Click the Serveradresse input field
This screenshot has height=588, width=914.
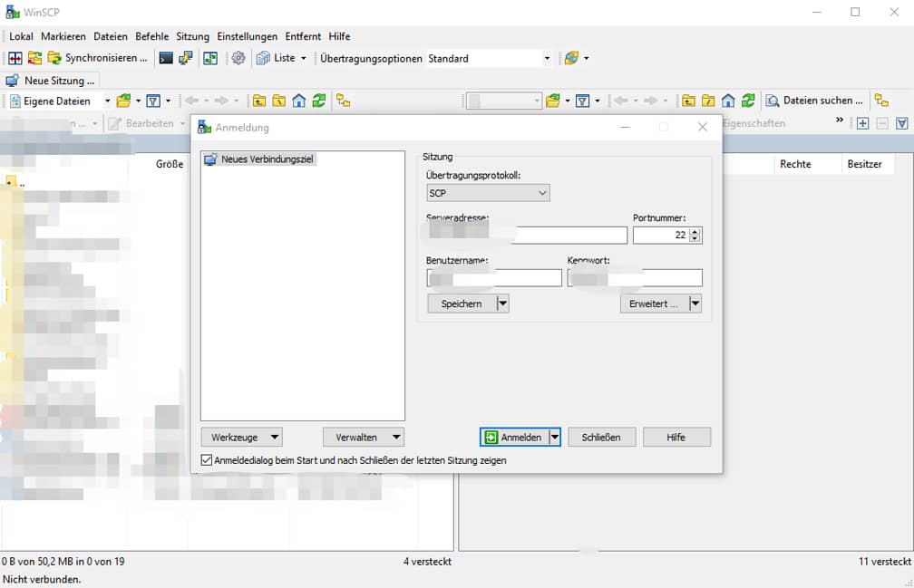coord(527,235)
